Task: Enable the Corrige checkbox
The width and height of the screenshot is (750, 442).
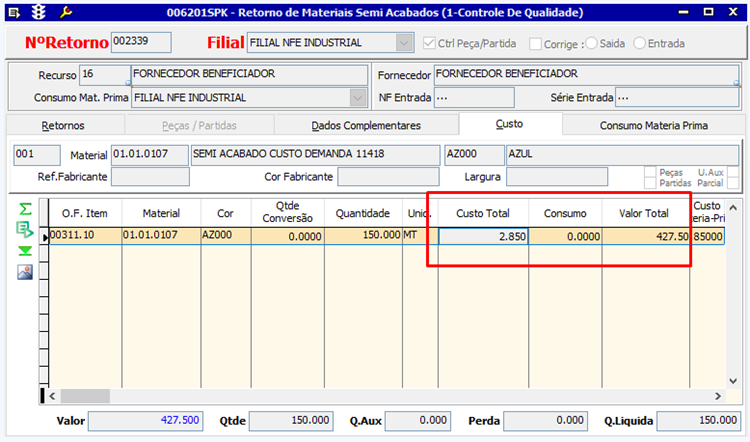Action: tap(535, 44)
